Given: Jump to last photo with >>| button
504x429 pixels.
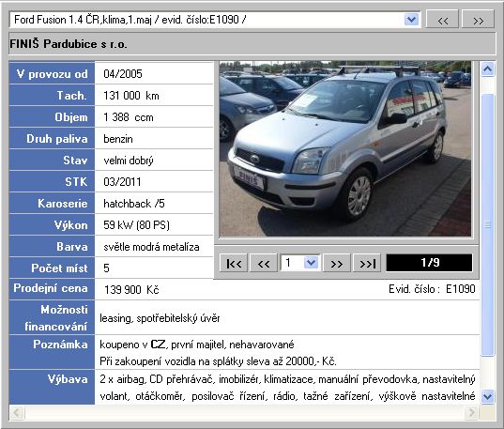Looking at the screenshot, I should 367,264.
